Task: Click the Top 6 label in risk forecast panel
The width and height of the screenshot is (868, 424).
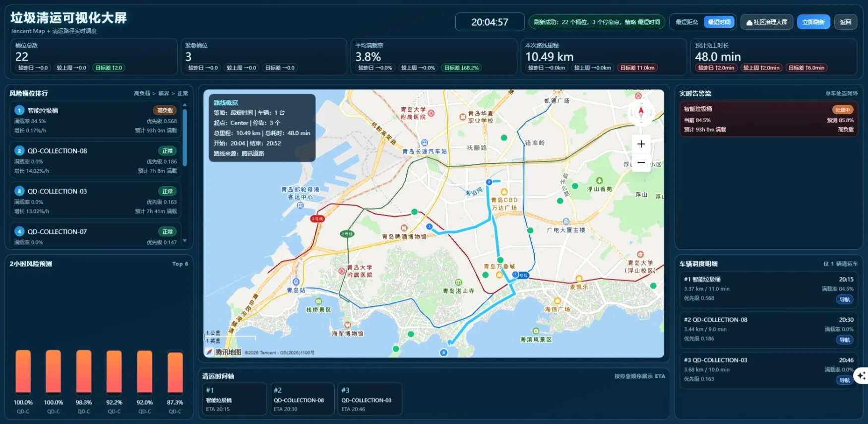Action: tap(180, 264)
